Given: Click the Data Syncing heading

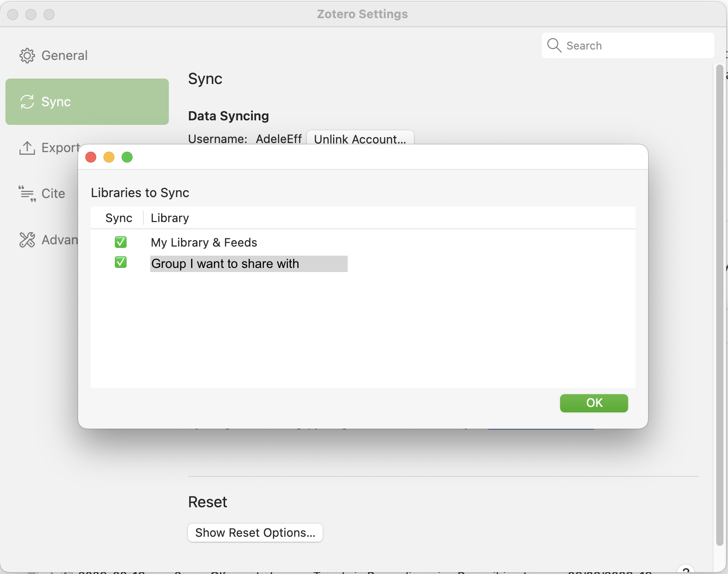Looking at the screenshot, I should click(x=228, y=116).
